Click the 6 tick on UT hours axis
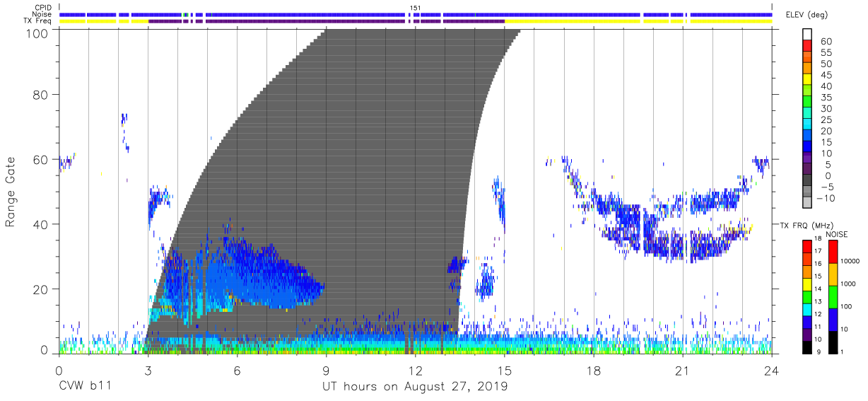 tap(237, 371)
